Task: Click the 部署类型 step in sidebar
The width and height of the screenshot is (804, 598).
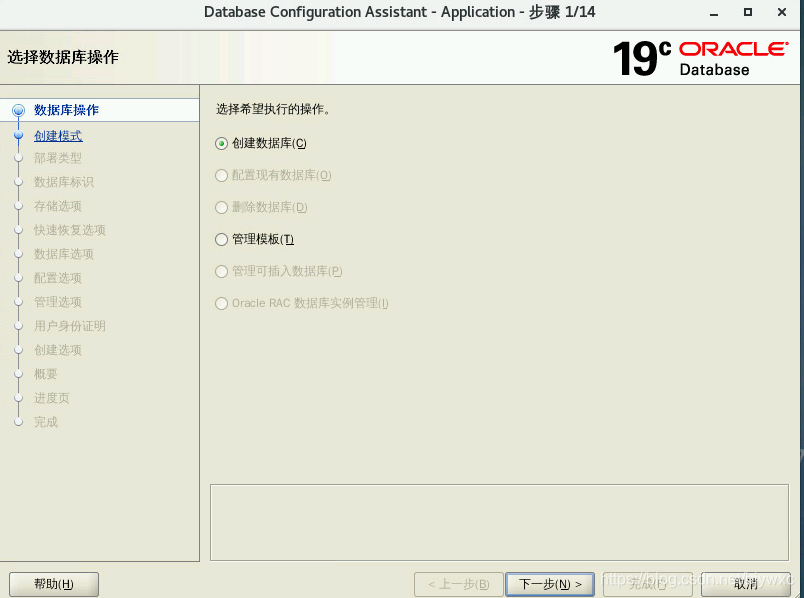Action: click(57, 158)
